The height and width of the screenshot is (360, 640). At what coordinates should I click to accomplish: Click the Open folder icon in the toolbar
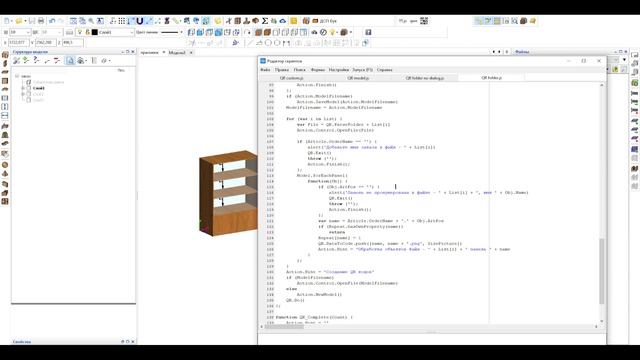pyautogui.click(x=18, y=21)
